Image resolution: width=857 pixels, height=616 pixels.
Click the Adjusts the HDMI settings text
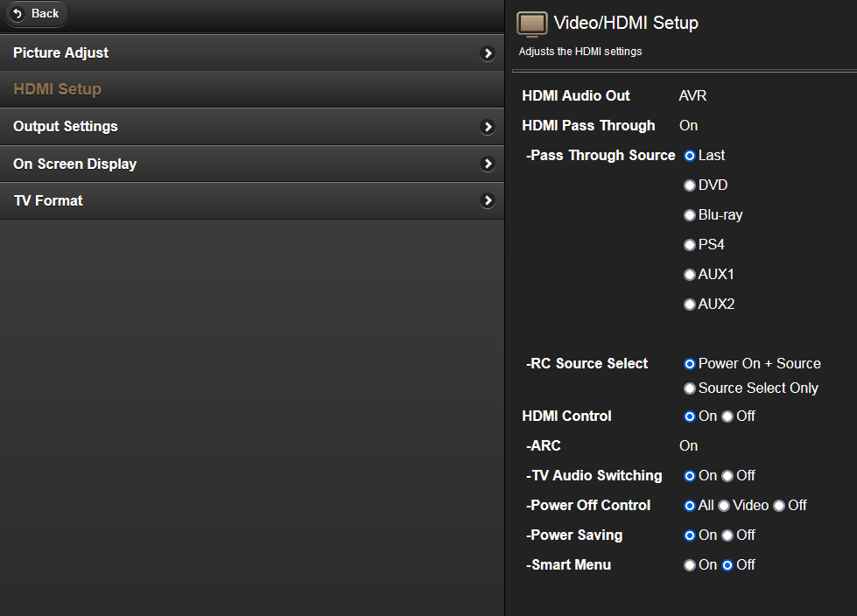(x=580, y=52)
